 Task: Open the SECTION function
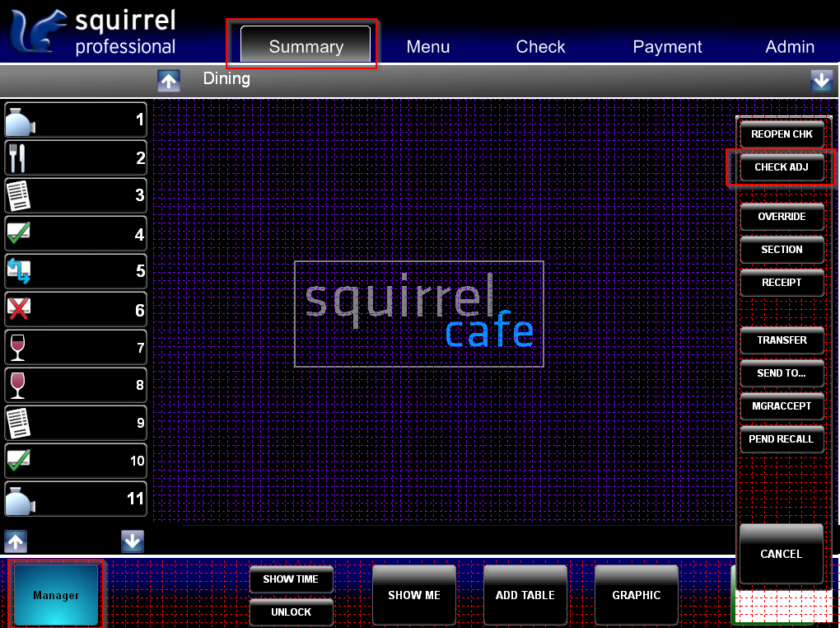[782, 250]
